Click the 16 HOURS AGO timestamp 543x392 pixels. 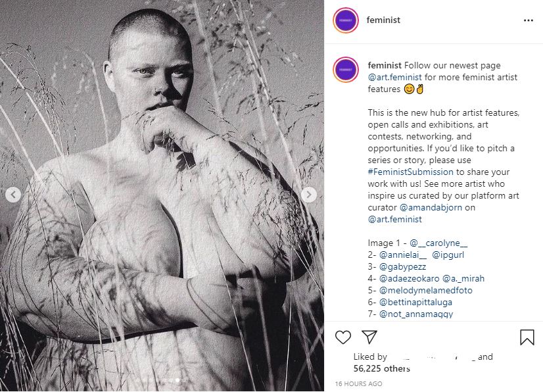click(358, 383)
